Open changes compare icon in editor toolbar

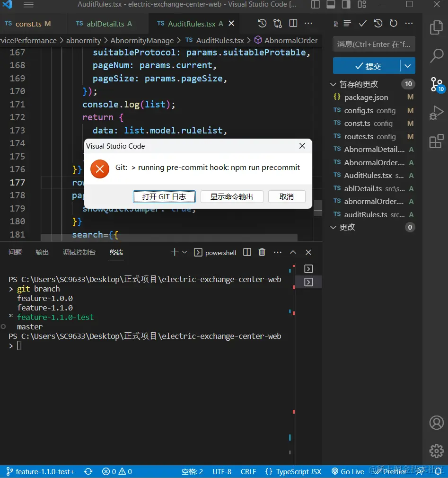click(x=278, y=24)
